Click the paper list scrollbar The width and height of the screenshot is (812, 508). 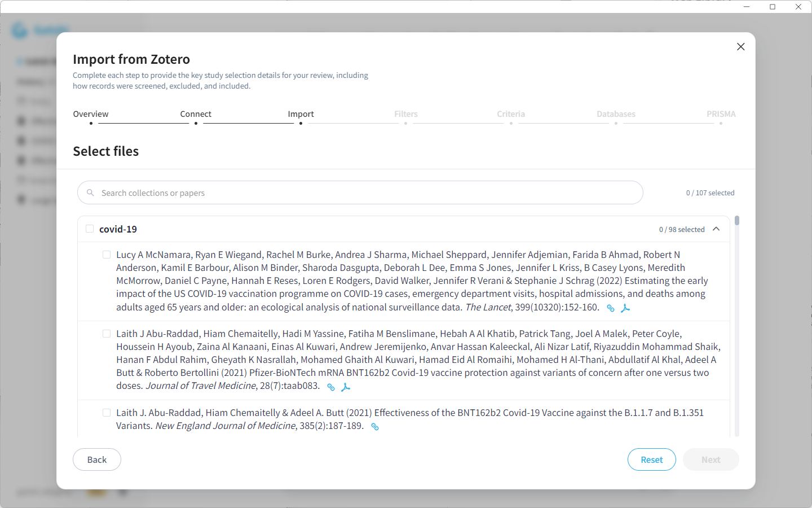click(x=737, y=221)
